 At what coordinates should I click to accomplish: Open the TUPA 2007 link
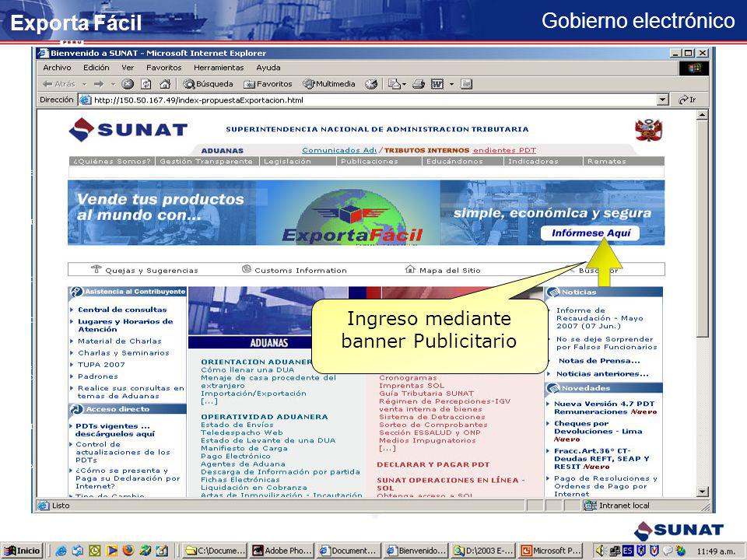point(101,365)
